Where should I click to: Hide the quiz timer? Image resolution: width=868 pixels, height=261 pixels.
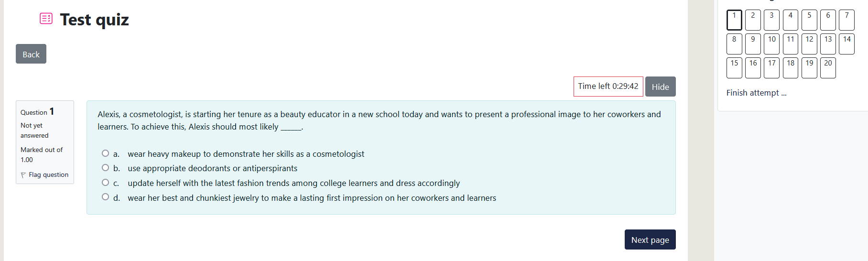660,87
